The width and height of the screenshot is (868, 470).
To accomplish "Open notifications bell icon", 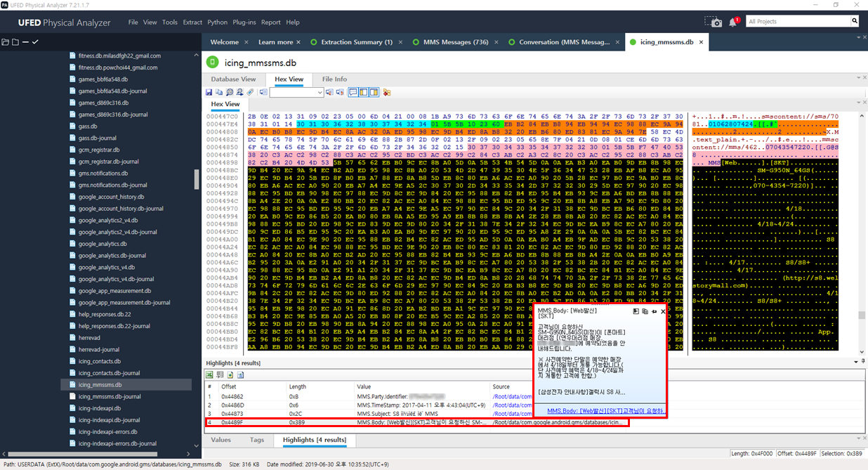I will [733, 22].
